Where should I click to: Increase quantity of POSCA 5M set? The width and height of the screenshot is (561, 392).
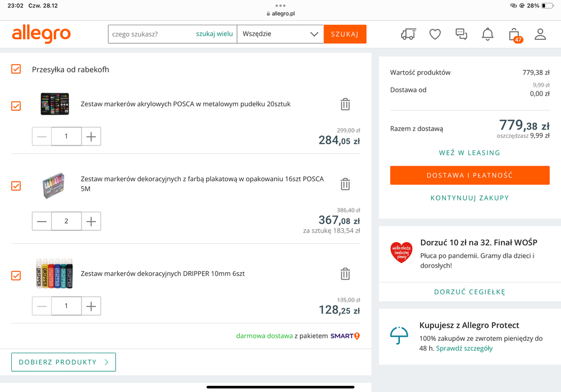point(91,221)
